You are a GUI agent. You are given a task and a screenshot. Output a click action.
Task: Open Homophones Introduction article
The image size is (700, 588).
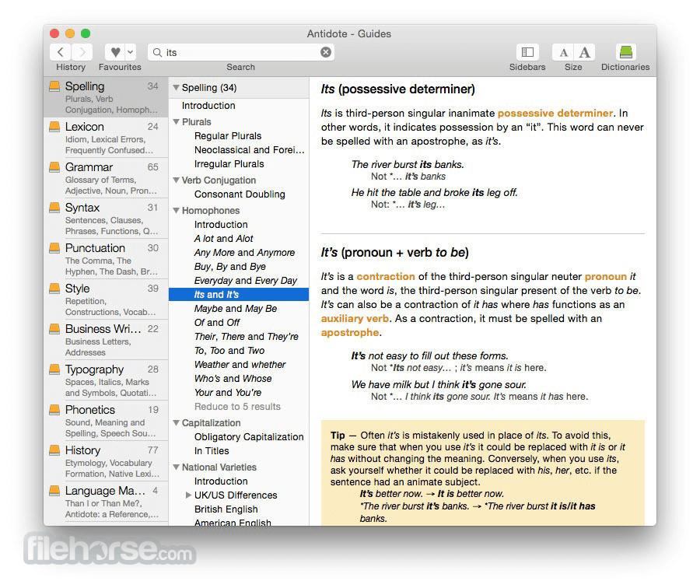221,225
